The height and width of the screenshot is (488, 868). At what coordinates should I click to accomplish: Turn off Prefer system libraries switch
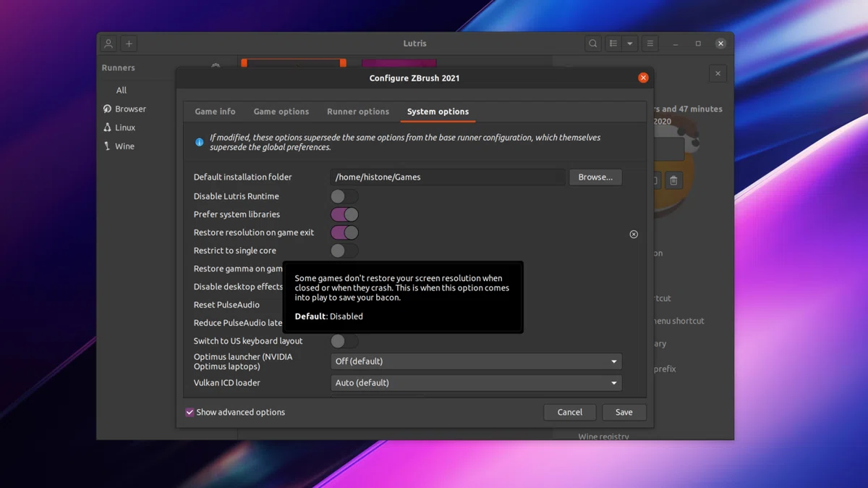[x=344, y=214]
